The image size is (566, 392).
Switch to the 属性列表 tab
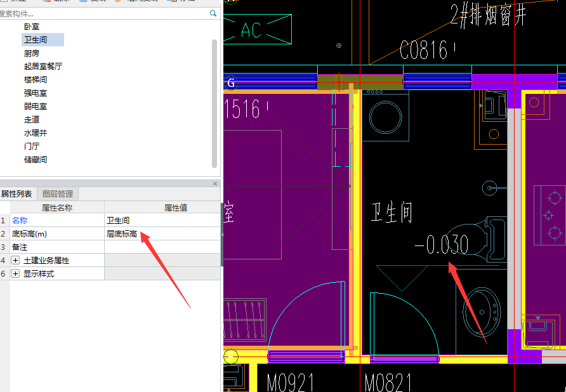click(16, 194)
